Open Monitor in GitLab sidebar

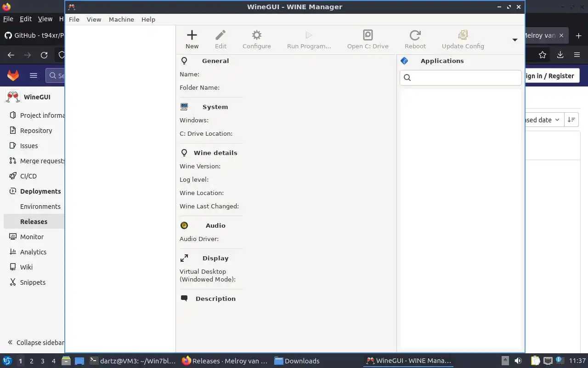point(32,237)
